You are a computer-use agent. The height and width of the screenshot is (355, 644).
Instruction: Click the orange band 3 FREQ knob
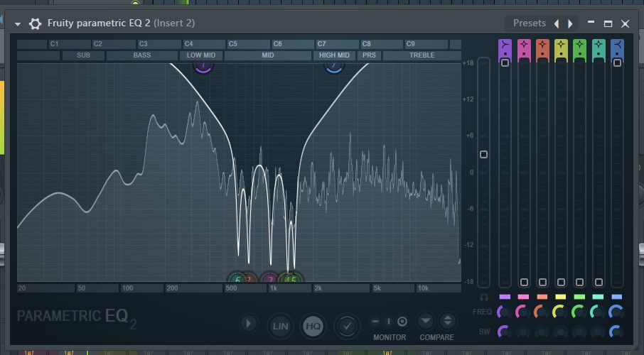[542, 312]
